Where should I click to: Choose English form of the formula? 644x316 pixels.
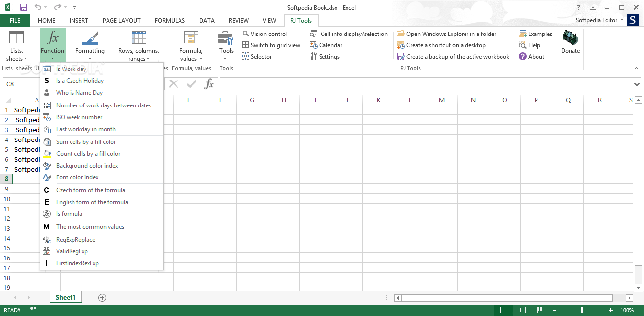102,202
